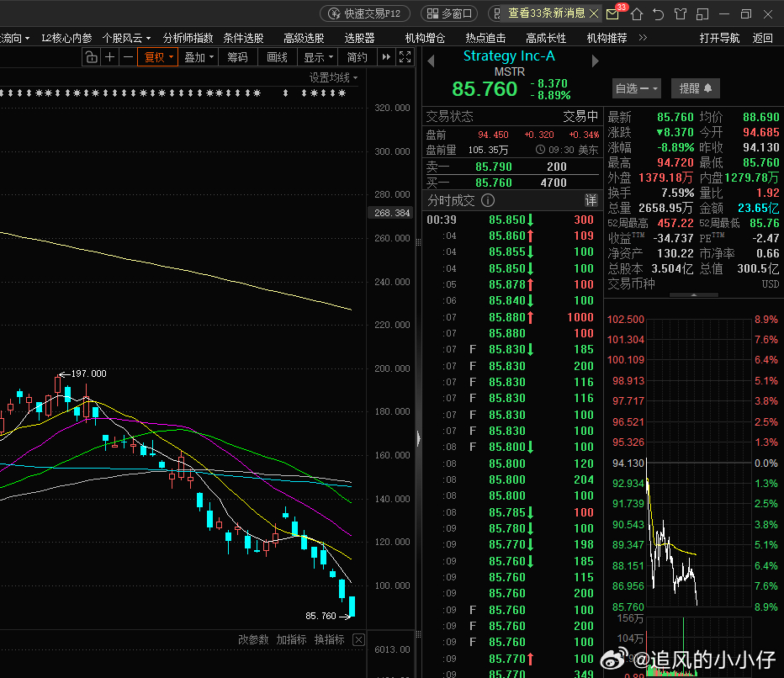This screenshot has width=784, height=678.
Task: Open the 设置均线 moving average settings dropdown
Action: 333,77
